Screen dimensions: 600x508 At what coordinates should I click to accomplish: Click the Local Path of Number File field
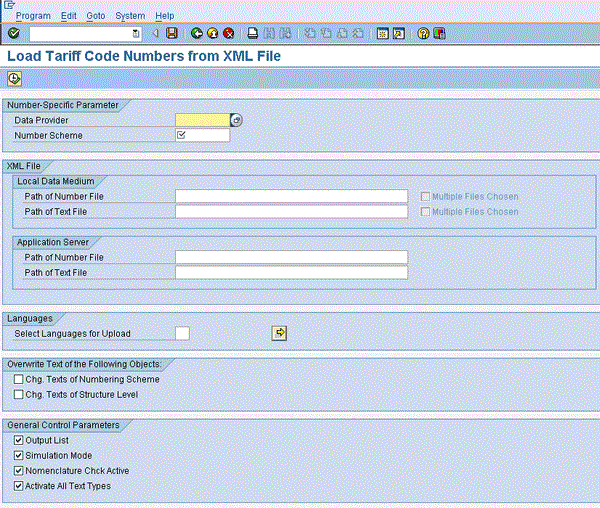(291, 196)
